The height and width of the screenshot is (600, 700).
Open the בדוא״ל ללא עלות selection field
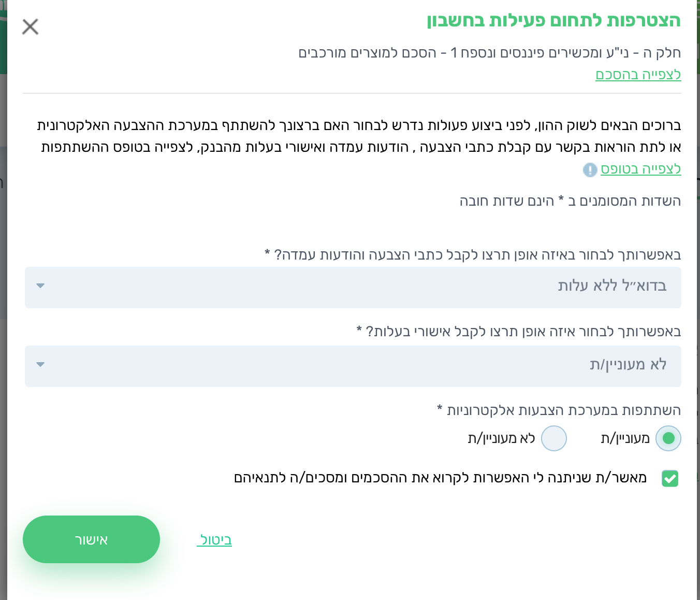tap(353, 288)
